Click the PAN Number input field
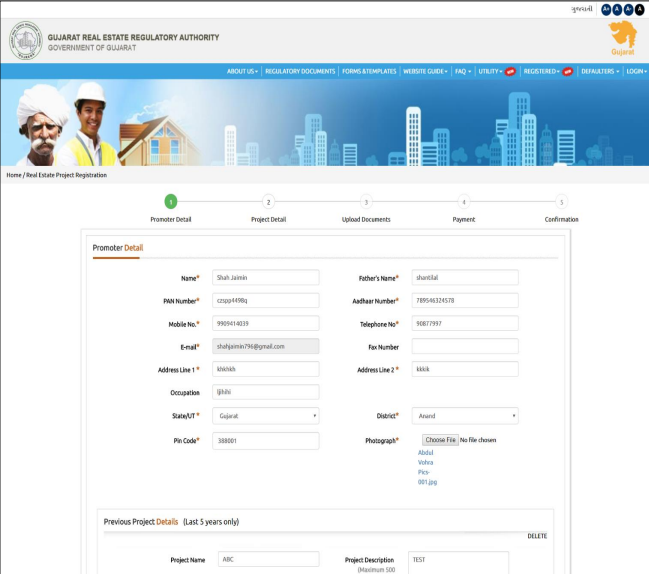 pos(266,300)
